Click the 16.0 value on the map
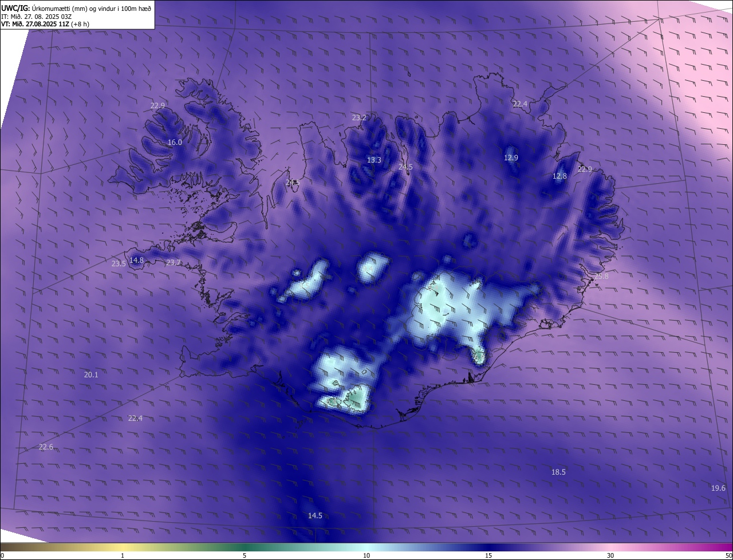733x560 pixels. click(175, 142)
